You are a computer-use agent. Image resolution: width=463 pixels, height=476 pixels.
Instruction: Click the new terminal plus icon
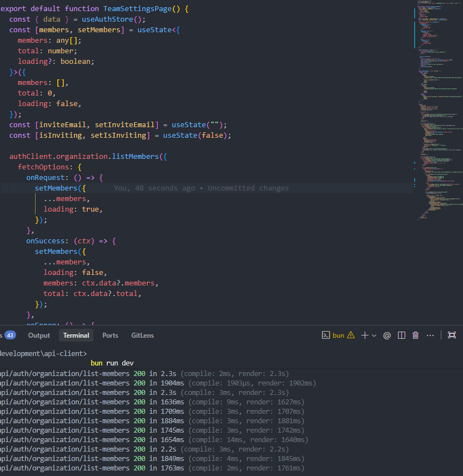(365, 335)
